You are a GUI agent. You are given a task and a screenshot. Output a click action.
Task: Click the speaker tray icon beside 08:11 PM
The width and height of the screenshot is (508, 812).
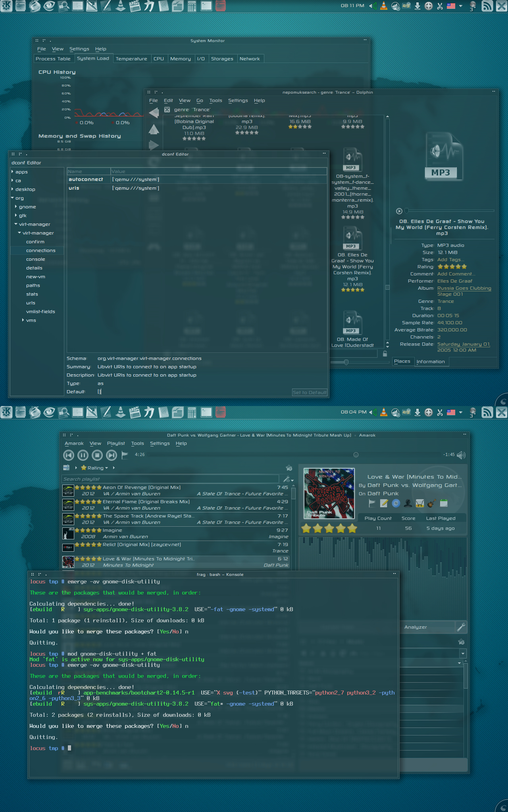coord(373,6)
